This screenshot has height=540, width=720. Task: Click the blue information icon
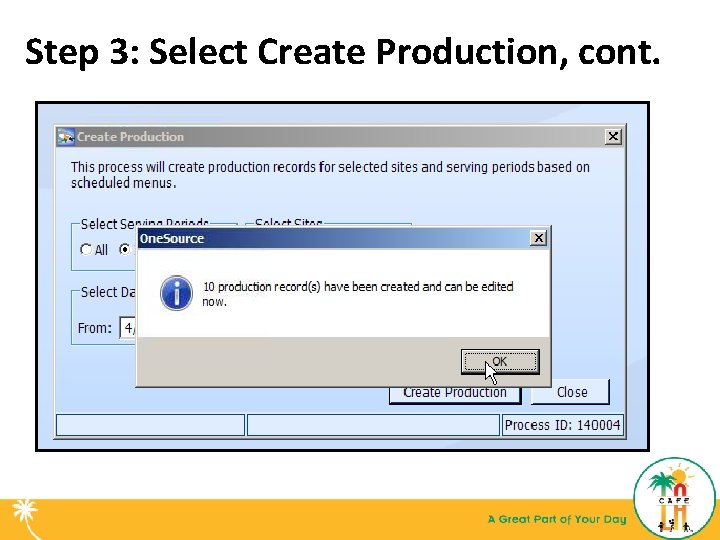pyautogui.click(x=176, y=293)
